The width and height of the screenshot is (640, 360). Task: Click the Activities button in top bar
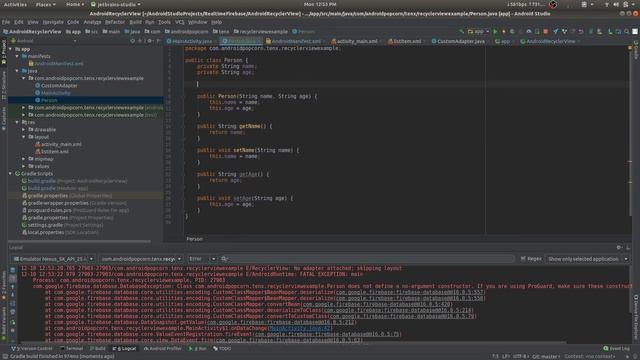coord(15,4)
